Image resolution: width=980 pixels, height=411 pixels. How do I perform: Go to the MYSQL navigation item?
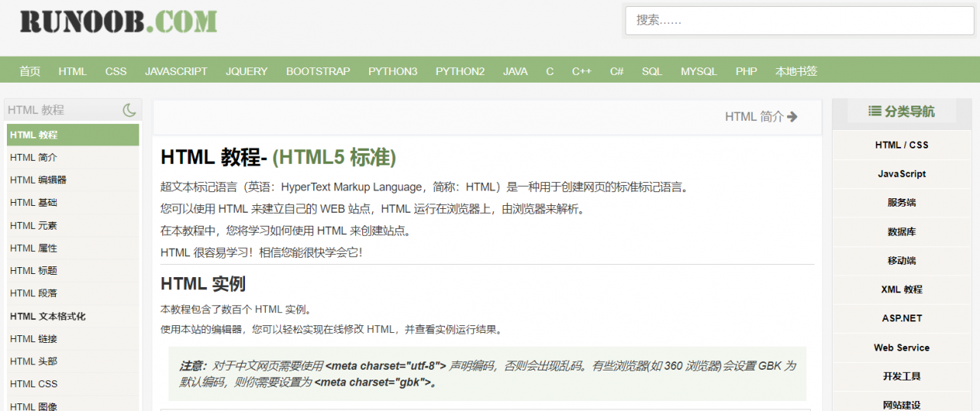699,71
